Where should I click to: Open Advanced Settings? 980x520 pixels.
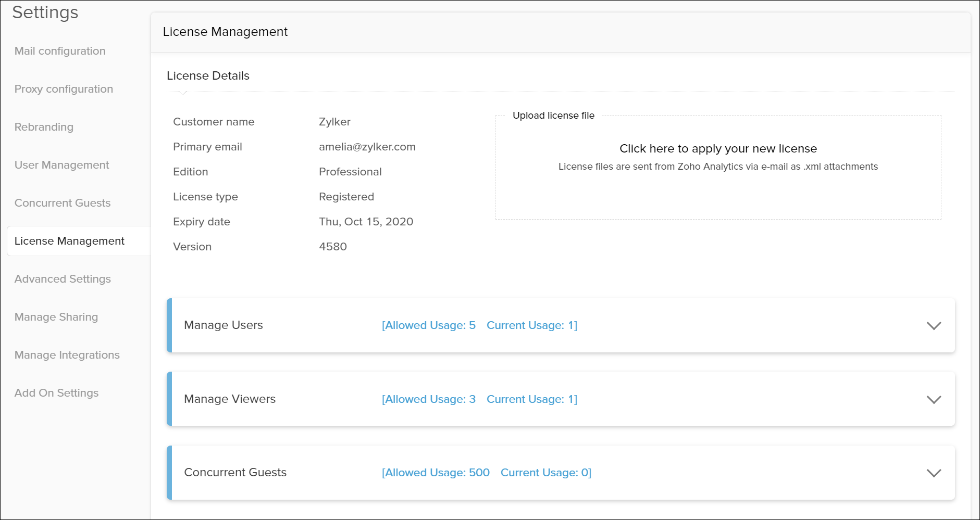tap(63, 279)
